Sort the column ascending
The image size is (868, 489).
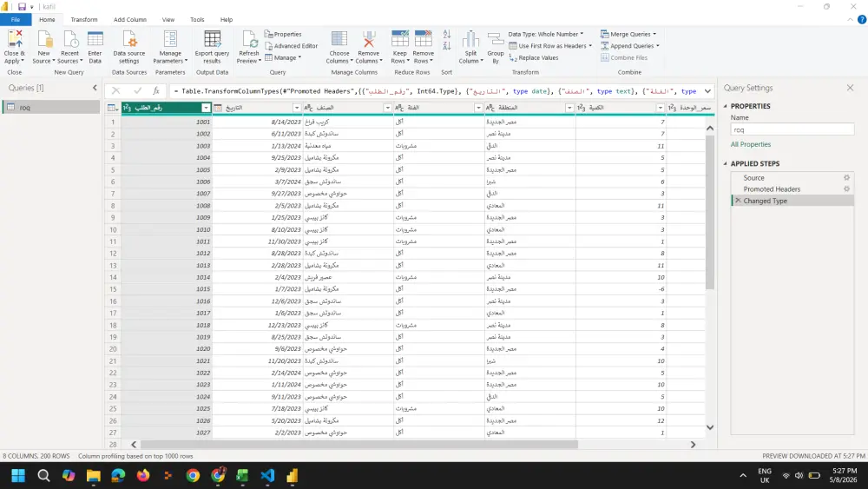point(447,35)
